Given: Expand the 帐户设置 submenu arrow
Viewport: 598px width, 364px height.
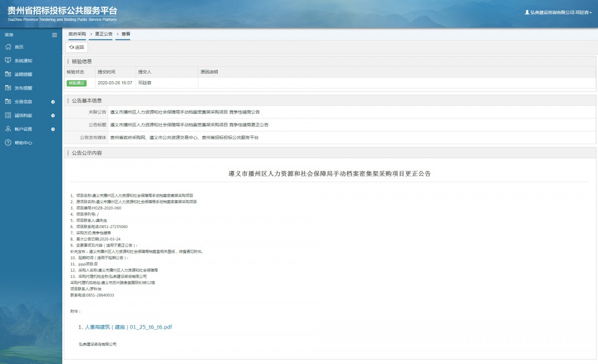Looking at the screenshot, I should coord(53,129).
